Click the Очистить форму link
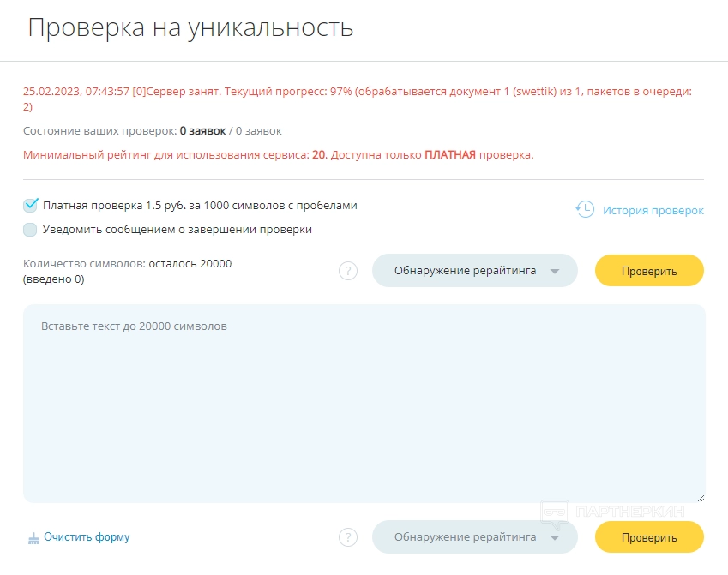This screenshot has width=728, height=575. point(87,537)
